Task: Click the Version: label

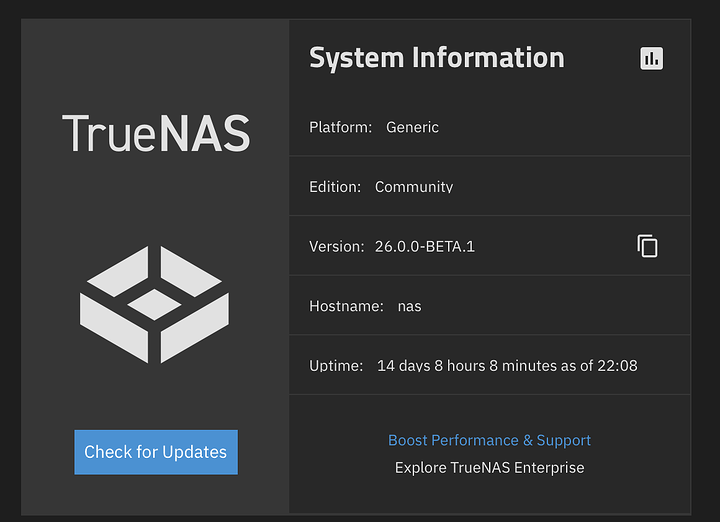Action: click(x=337, y=247)
